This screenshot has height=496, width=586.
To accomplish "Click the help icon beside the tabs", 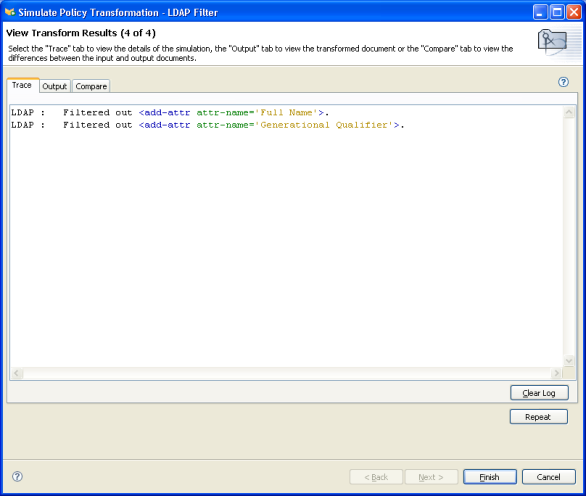I will [563, 82].
